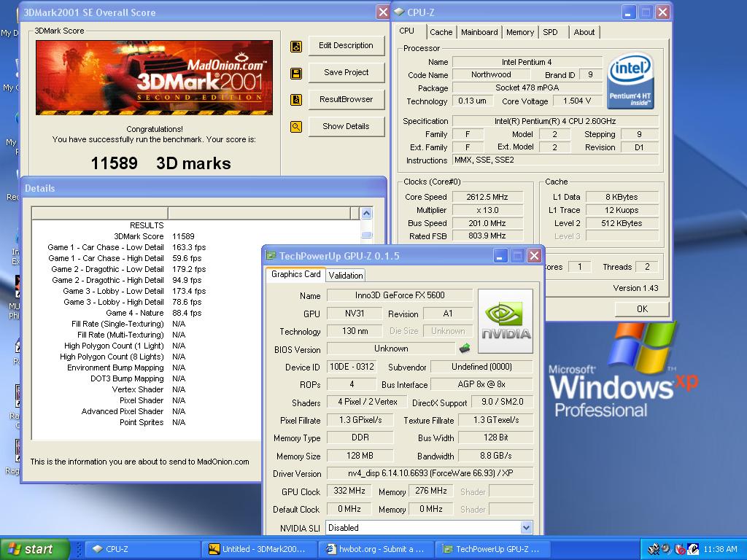The image size is (747, 560).
Task: Click the Memory clock value 276 MHz
Action: (430, 491)
